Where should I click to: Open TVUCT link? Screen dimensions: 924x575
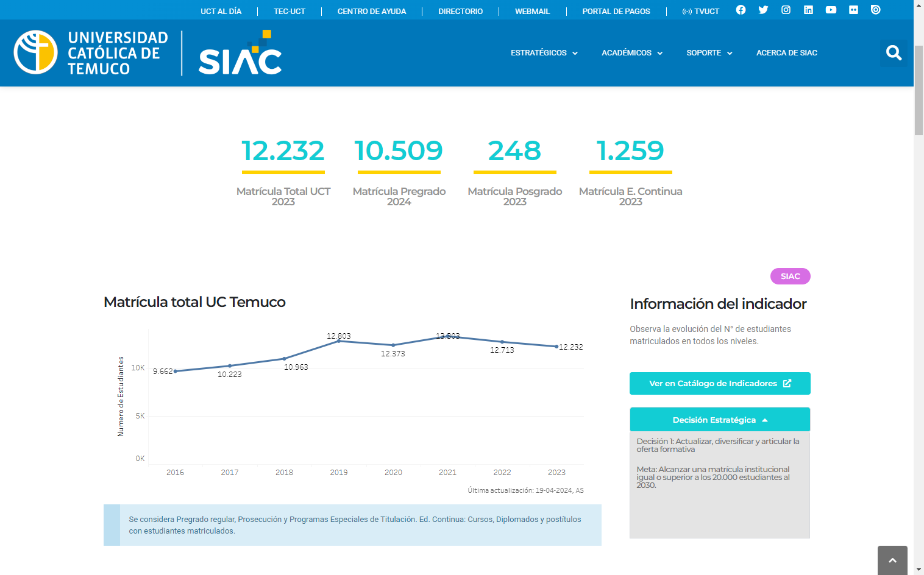tap(701, 11)
